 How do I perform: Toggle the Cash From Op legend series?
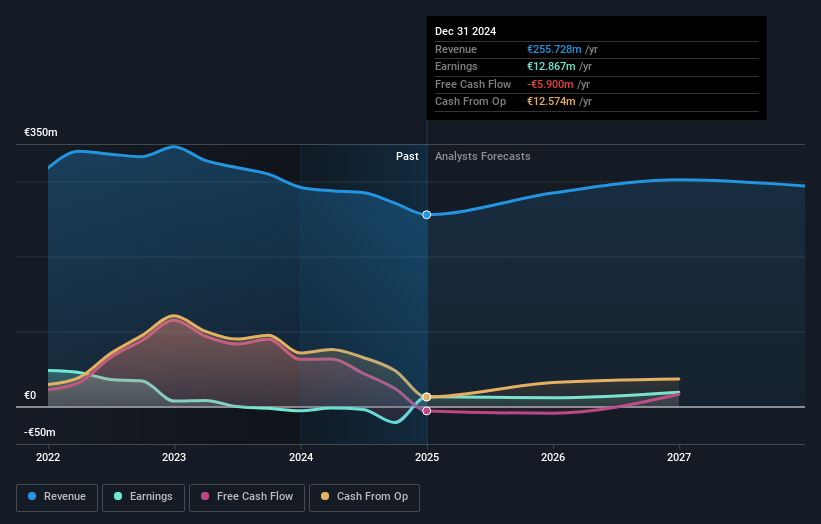tap(364, 497)
